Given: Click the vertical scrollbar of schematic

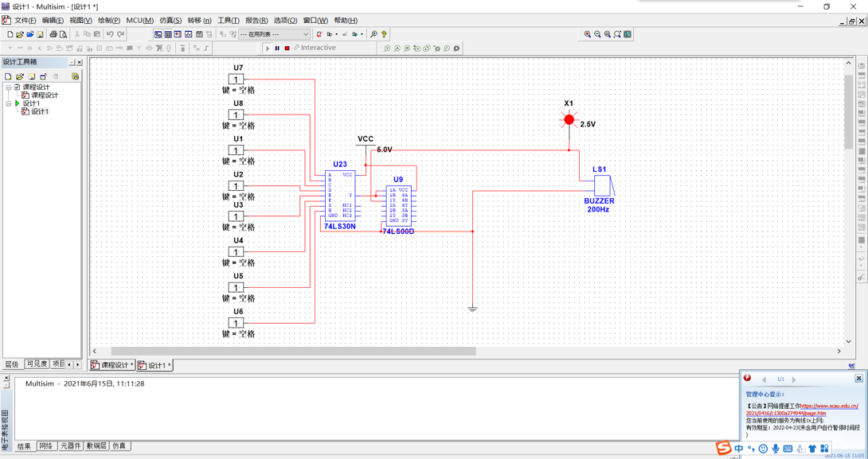Looking at the screenshot, I should [x=848, y=111].
